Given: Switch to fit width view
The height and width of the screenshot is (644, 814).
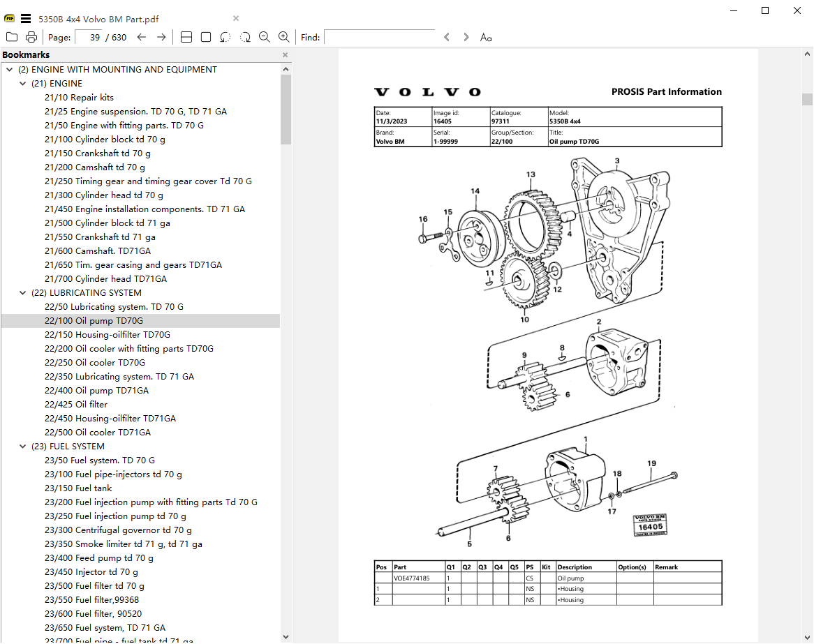Looking at the screenshot, I should (x=186, y=37).
